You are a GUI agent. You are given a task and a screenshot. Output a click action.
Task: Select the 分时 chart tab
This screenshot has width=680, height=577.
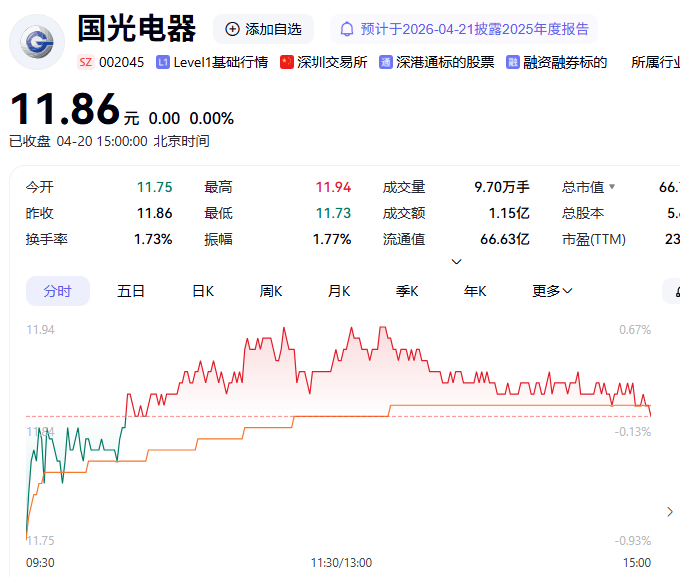(x=58, y=291)
